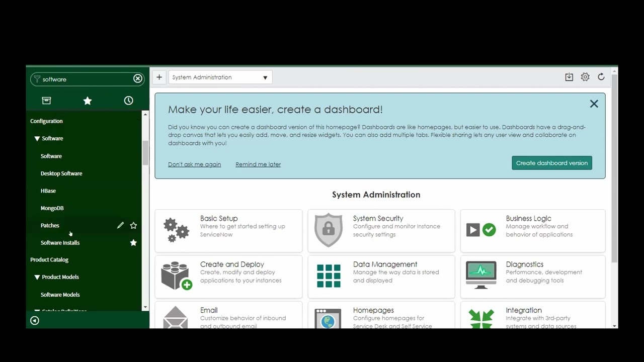This screenshot has width=644, height=362.
Task: Click the System Security shield lock icon
Action: coord(329,230)
